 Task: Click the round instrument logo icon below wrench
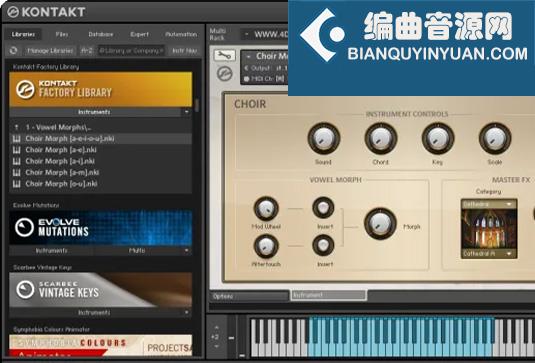pos(225,73)
